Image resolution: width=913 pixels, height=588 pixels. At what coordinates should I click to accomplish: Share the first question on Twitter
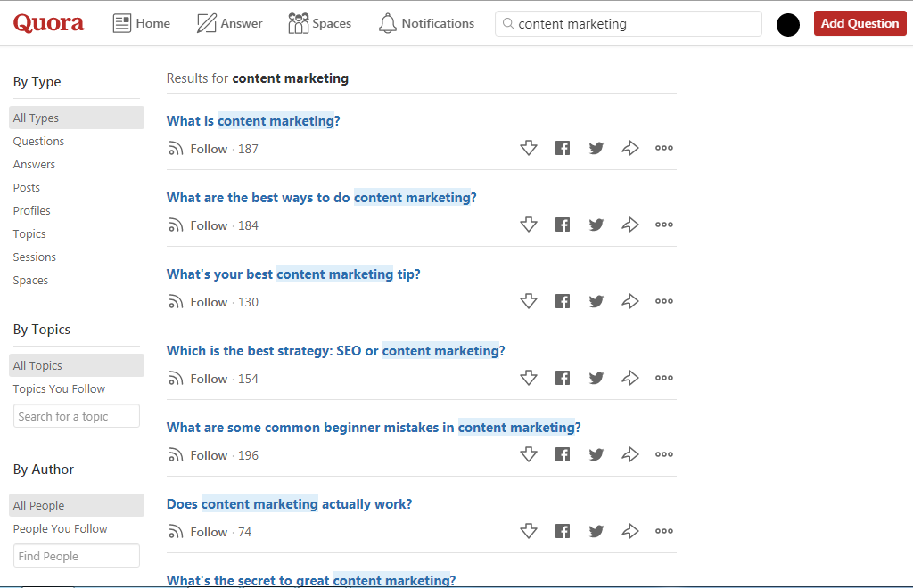[596, 148]
